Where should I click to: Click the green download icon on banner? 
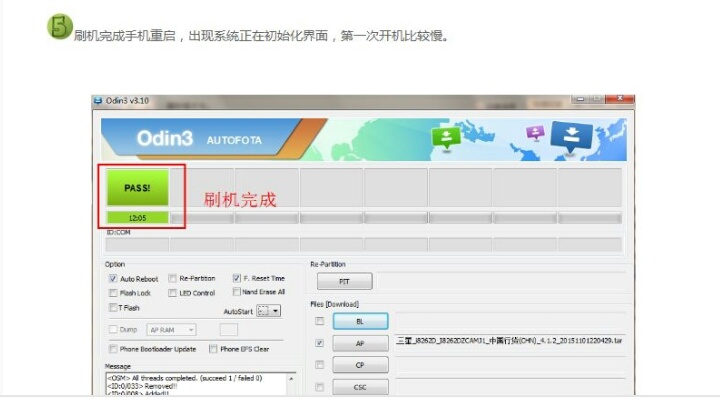pos(445,137)
